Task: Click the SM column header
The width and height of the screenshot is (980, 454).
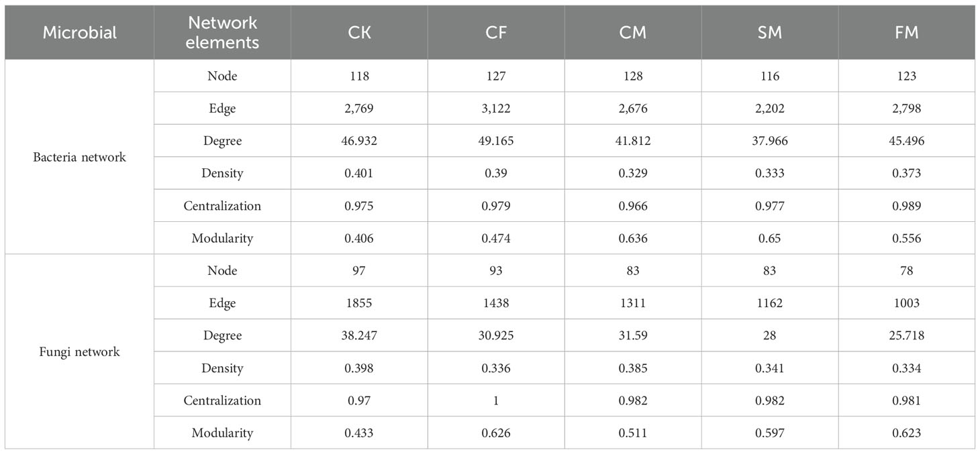Action: click(769, 33)
